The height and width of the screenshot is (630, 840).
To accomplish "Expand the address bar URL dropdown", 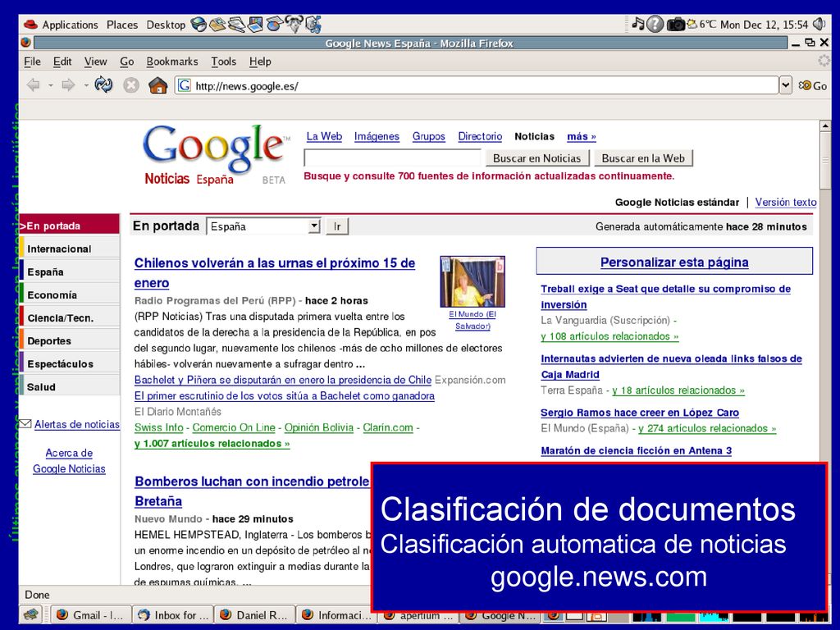I will tap(785, 85).
